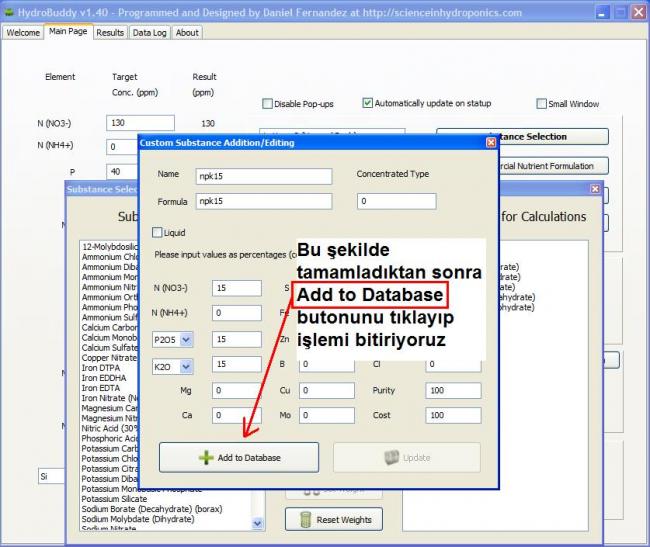The image size is (650, 547).
Task: Click the Reset Weights button
Action: click(334, 519)
